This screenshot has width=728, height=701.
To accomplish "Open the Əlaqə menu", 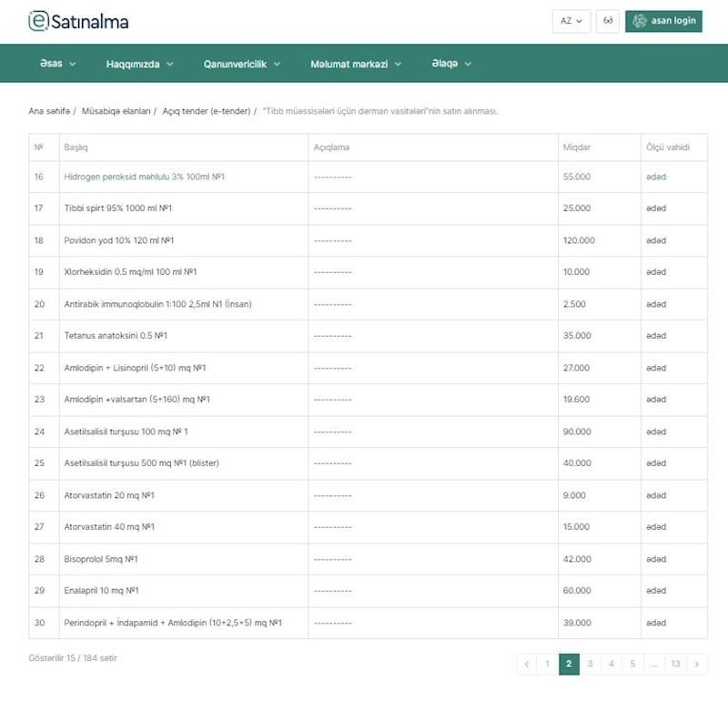I will pyautogui.click(x=451, y=64).
